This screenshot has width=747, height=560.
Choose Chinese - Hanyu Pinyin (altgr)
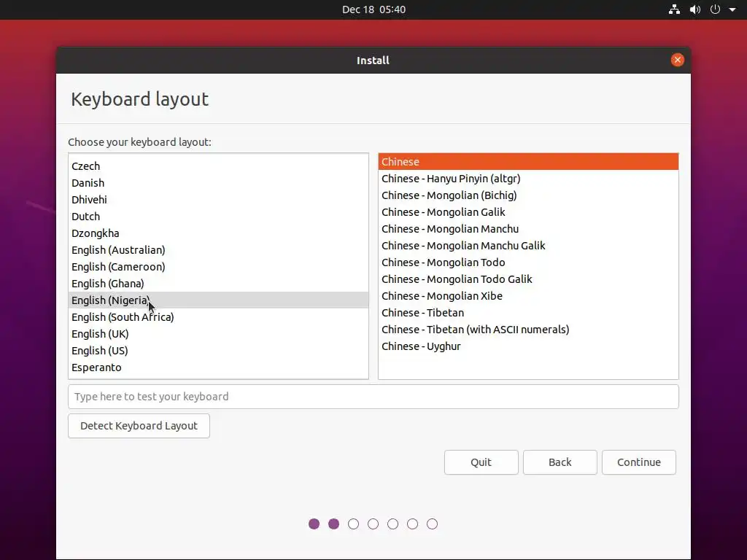coord(528,179)
